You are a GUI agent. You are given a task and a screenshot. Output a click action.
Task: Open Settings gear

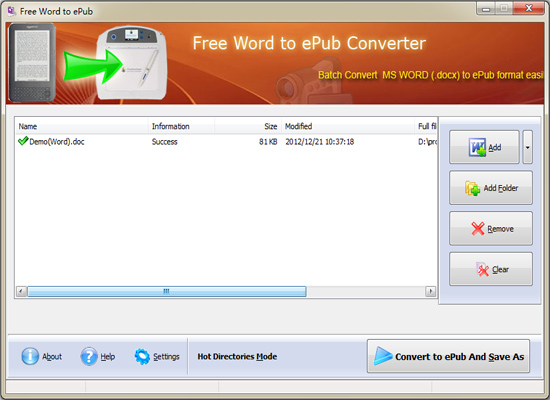click(x=157, y=356)
